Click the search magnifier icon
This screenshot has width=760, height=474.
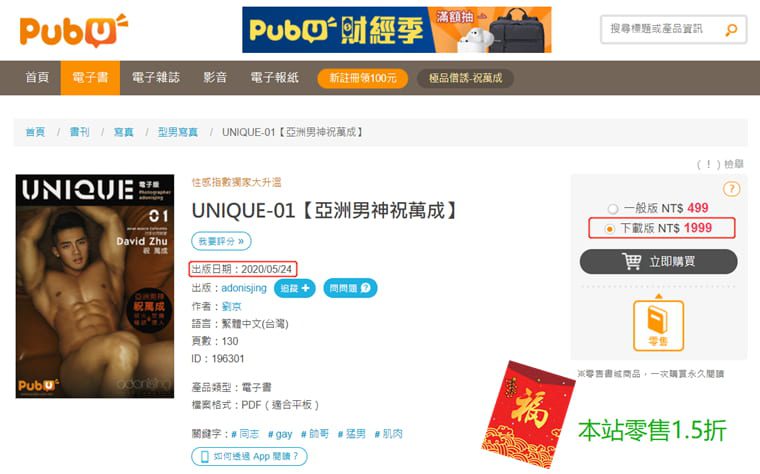click(x=731, y=30)
